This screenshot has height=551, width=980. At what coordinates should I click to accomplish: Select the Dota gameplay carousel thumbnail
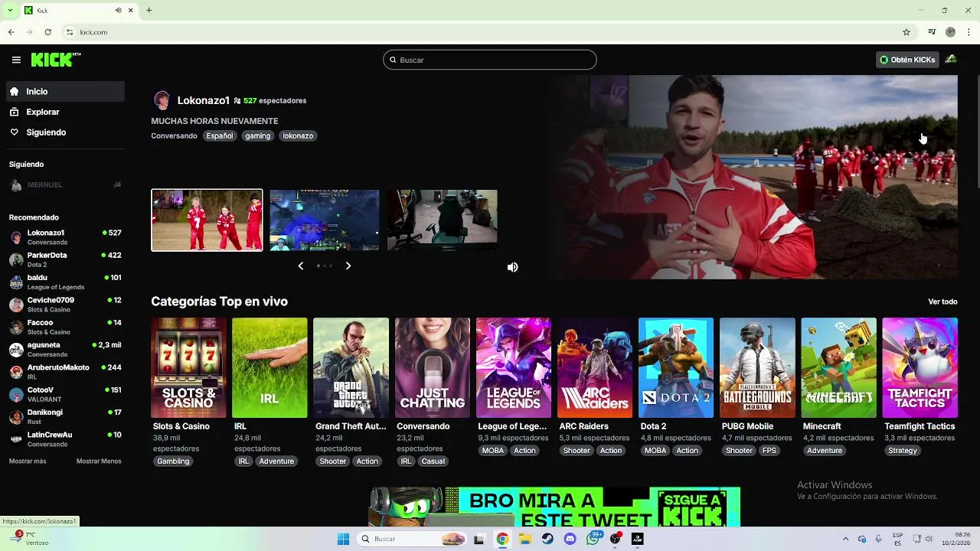coord(325,220)
